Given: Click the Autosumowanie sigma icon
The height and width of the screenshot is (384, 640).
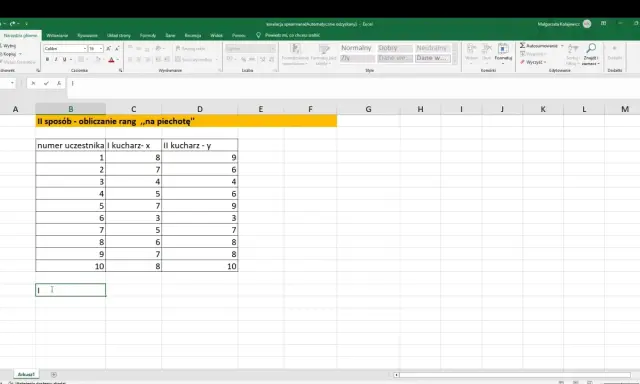Looking at the screenshot, I should [x=522, y=46].
